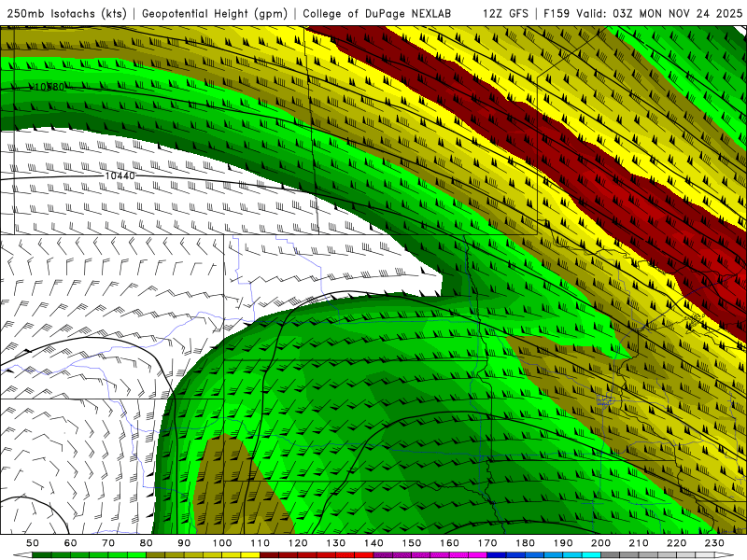Image resolution: width=747 pixels, height=560 pixels.
Task: Click the dark blue swatch right of 170
Action: [x=497, y=555]
